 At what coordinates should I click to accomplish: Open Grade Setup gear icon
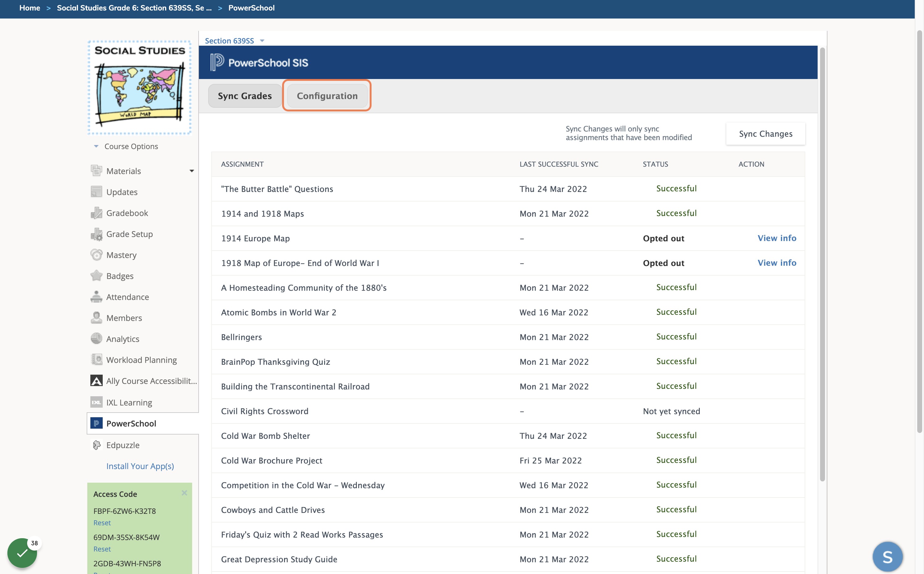pyautogui.click(x=96, y=234)
